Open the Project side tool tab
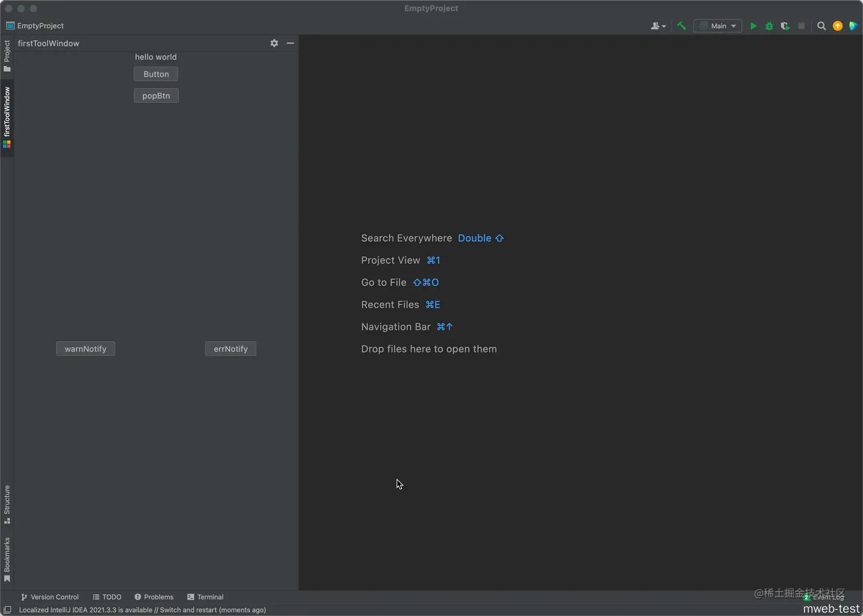Viewport: 863px width, 616px height. [7, 56]
